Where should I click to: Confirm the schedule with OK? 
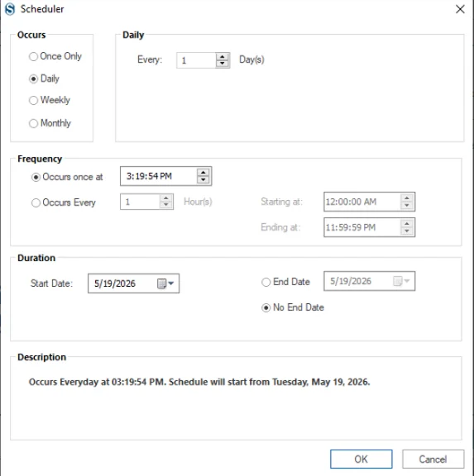[361, 459]
